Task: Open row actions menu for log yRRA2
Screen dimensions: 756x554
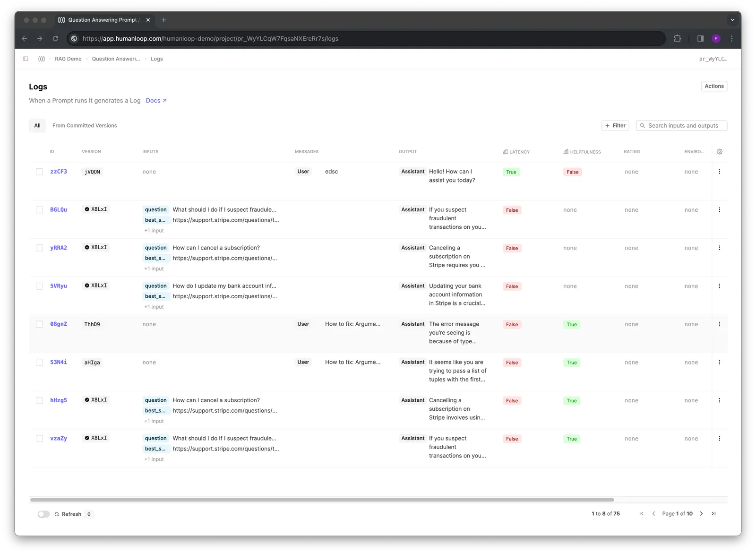Action: (720, 248)
